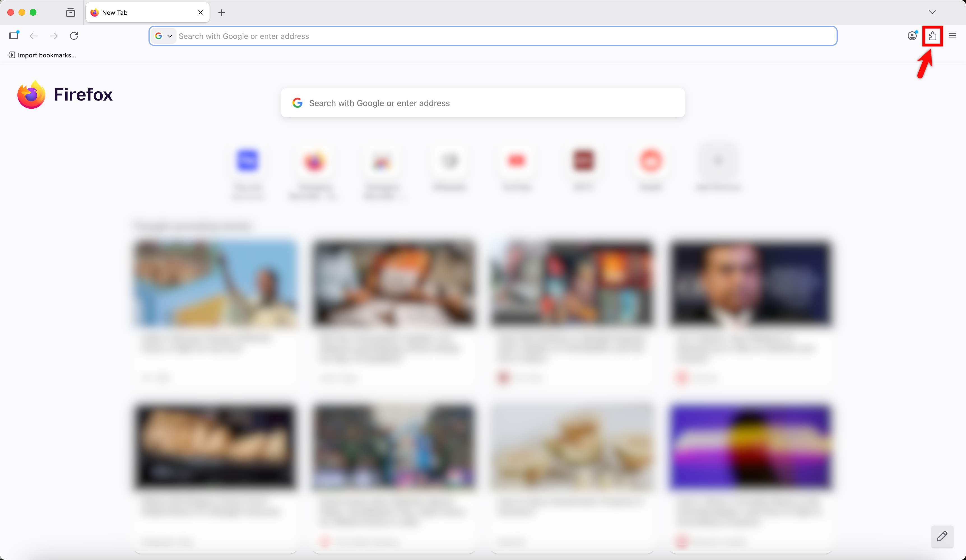Open the Google search engine dropdown in address bar
The height and width of the screenshot is (560, 966).
163,36
